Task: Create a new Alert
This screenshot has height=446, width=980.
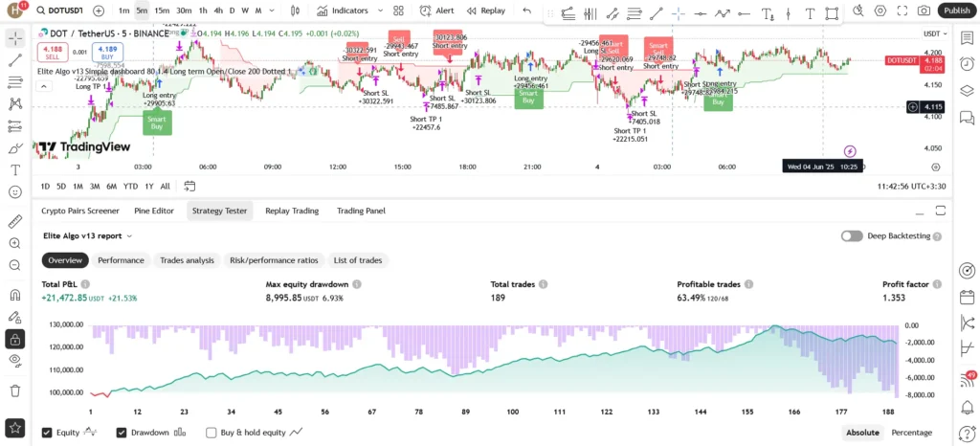Action: [x=436, y=11]
